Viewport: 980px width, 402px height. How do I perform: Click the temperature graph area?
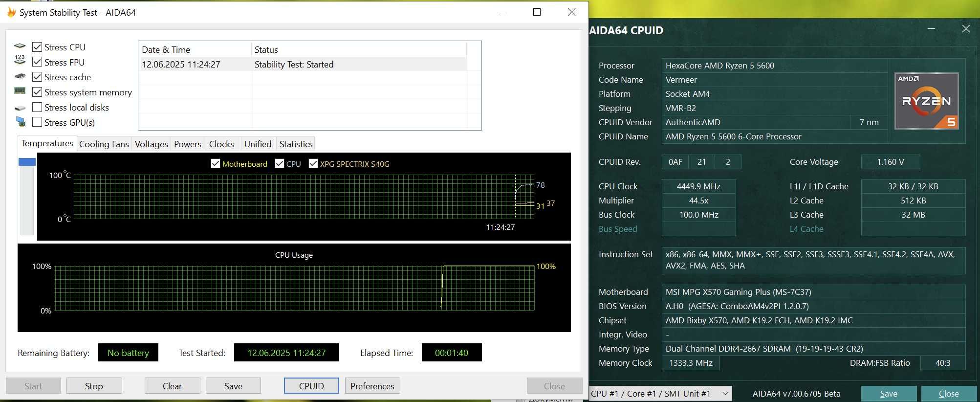click(x=304, y=196)
